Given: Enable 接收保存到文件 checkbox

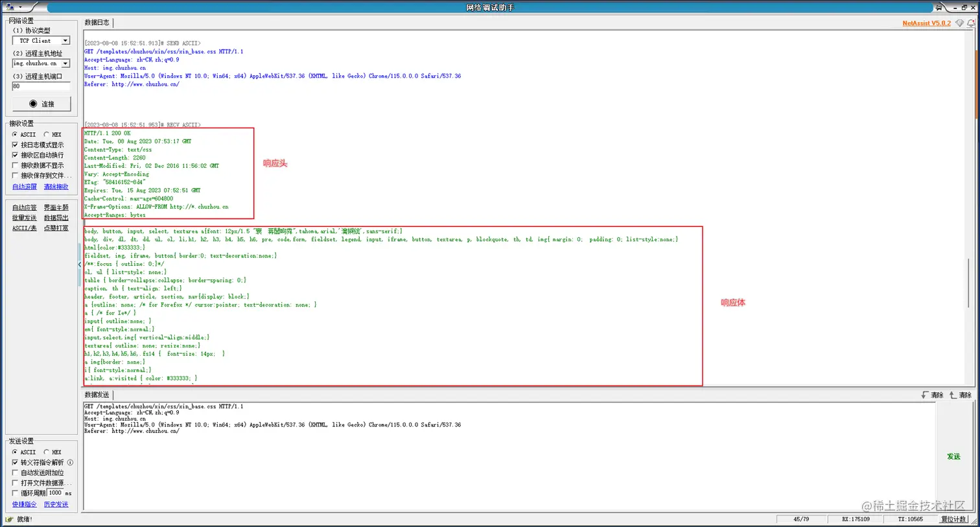Looking at the screenshot, I should (15, 176).
